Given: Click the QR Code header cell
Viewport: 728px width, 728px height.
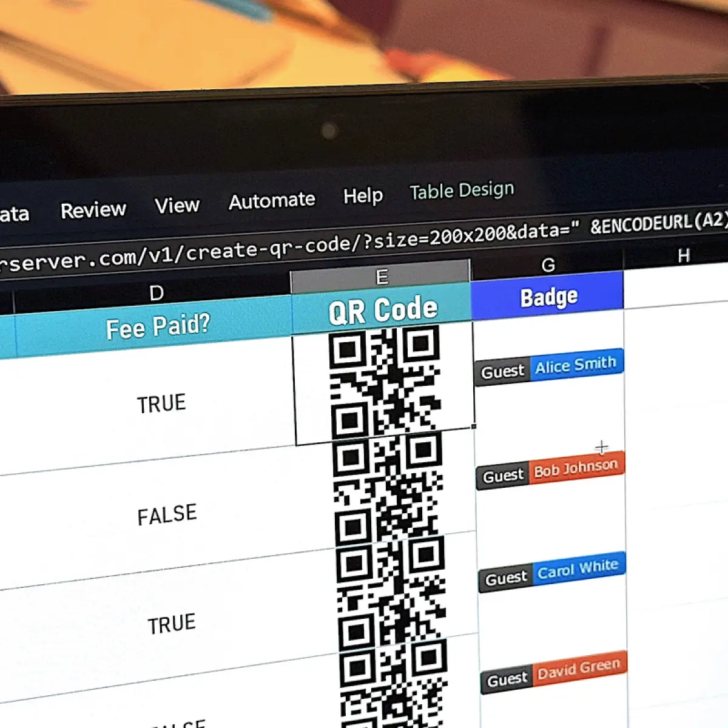Looking at the screenshot, I should (382, 309).
